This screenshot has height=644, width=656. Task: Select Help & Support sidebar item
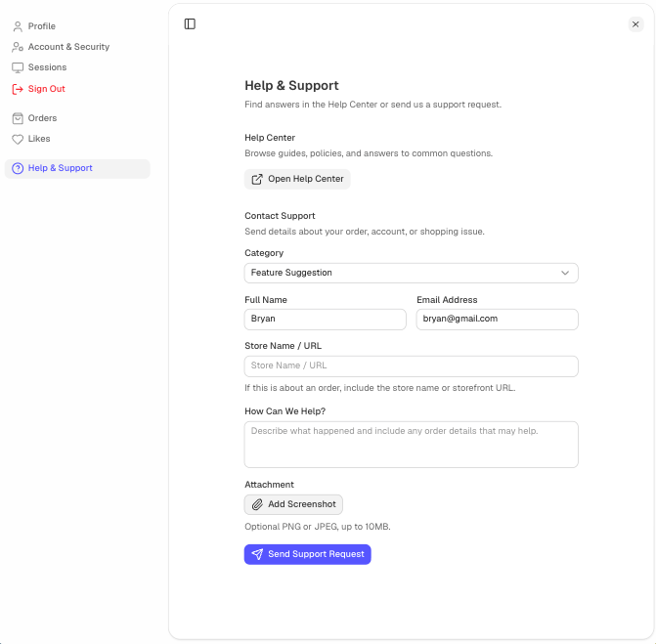click(77, 168)
